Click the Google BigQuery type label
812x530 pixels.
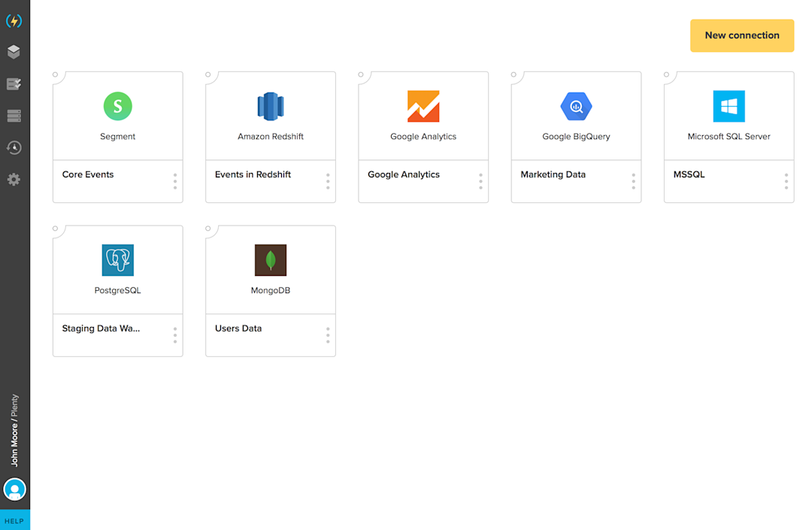pos(576,137)
